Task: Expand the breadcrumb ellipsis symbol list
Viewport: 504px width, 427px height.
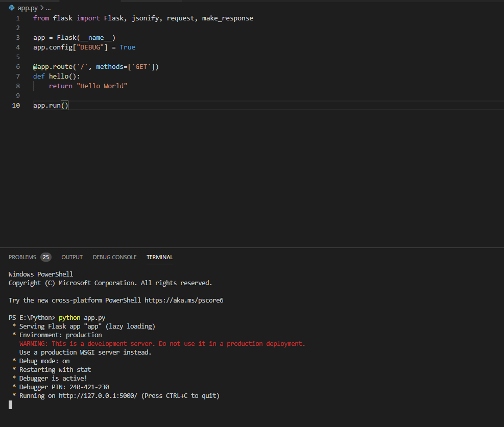Action: click(x=49, y=8)
